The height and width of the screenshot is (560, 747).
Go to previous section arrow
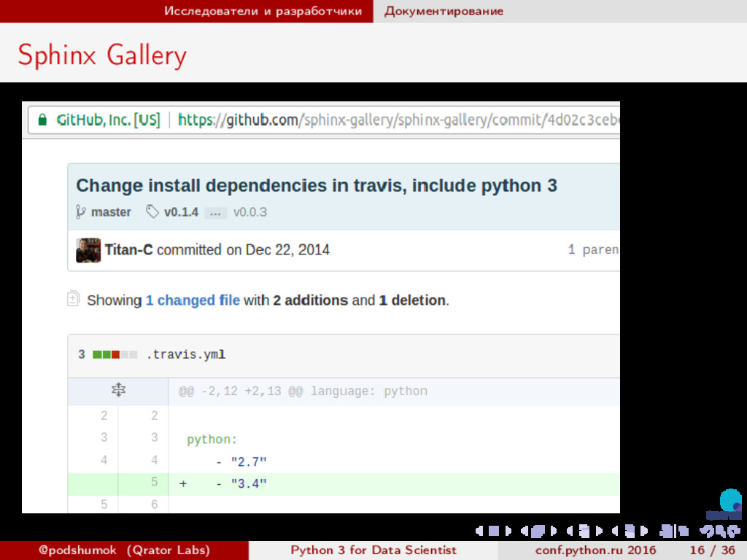[615, 531]
